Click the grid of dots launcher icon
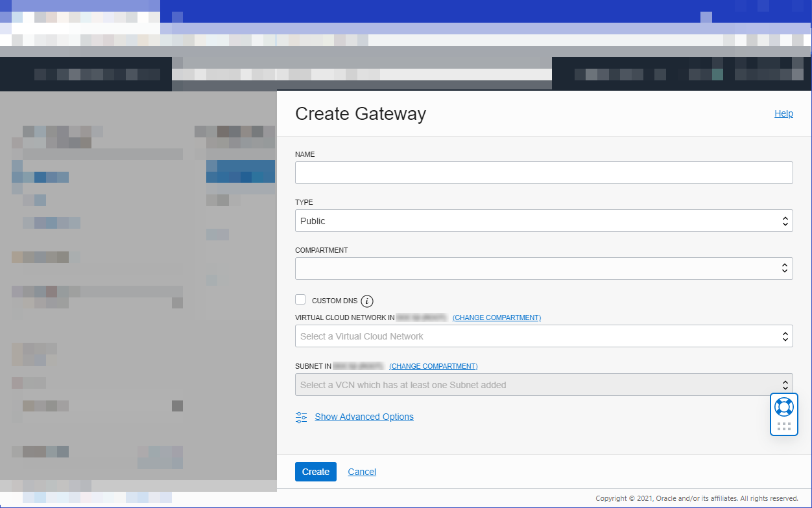This screenshot has width=812, height=508. click(783, 426)
